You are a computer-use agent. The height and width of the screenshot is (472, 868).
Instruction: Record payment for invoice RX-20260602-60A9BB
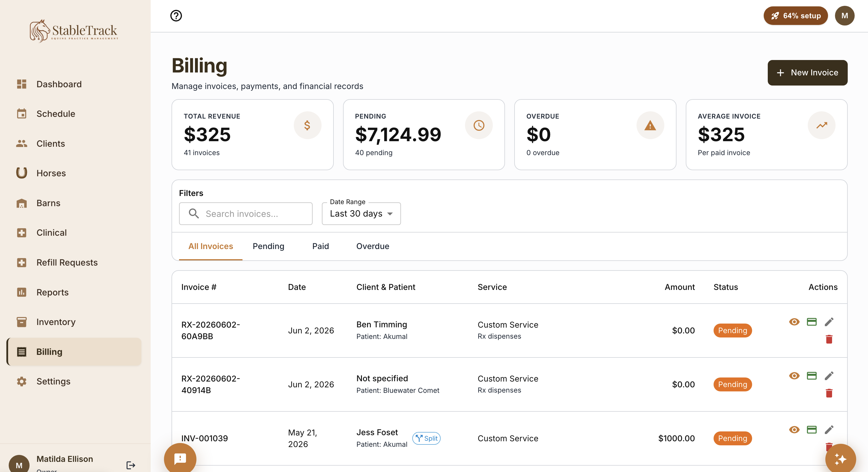[812, 322]
